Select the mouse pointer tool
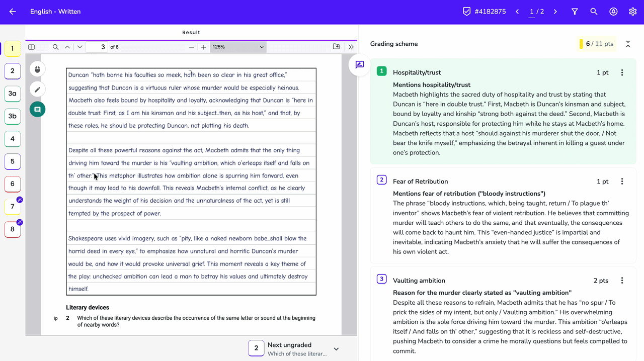Image resolution: width=644 pixels, height=361 pixels. pos(37,69)
